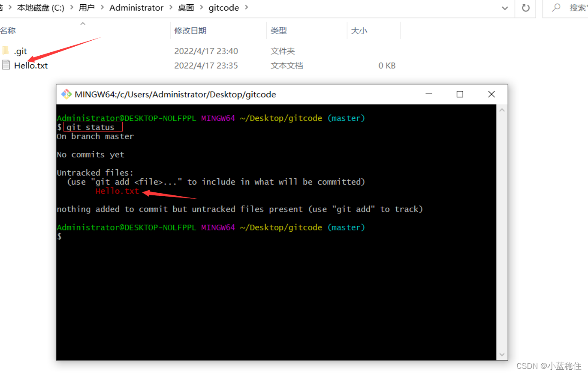588x374 pixels.
Task: Click gitcode breadcrumb segment
Action: coord(223,8)
